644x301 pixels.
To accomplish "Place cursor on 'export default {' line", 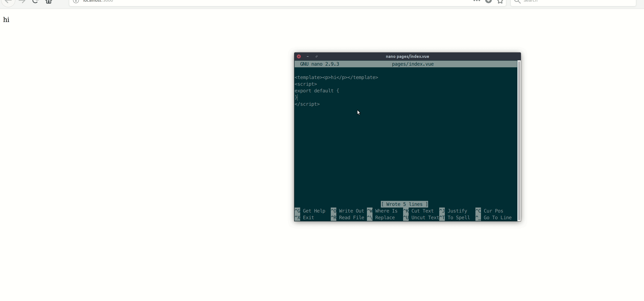I will [317, 91].
